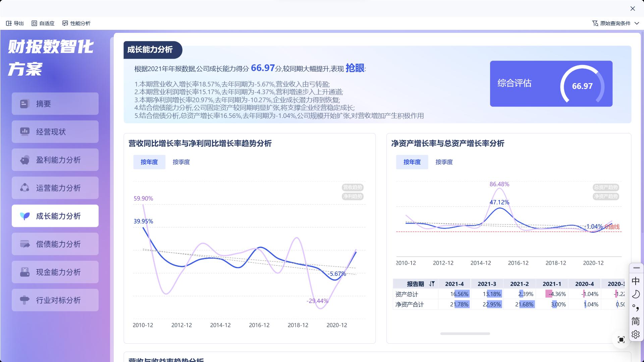Click the fullscreen icon at bottom right
The height and width of the screenshot is (362, 644).
click(x=621, y=340)
